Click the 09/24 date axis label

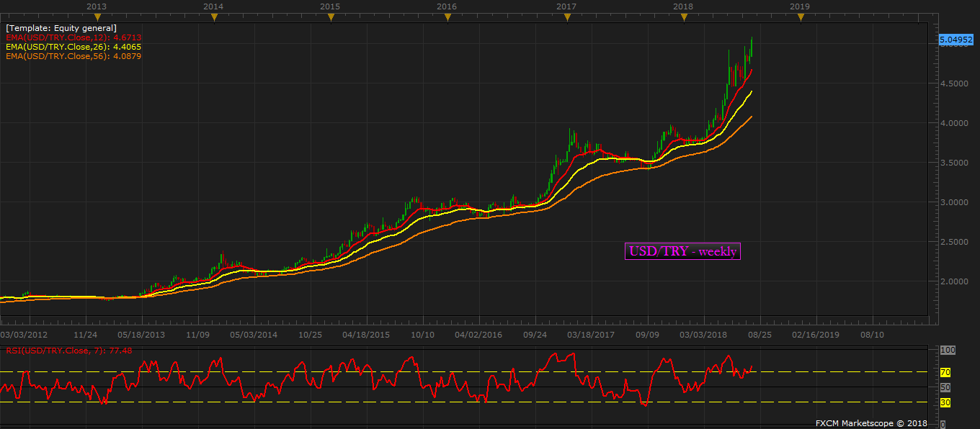pos(535,335)
